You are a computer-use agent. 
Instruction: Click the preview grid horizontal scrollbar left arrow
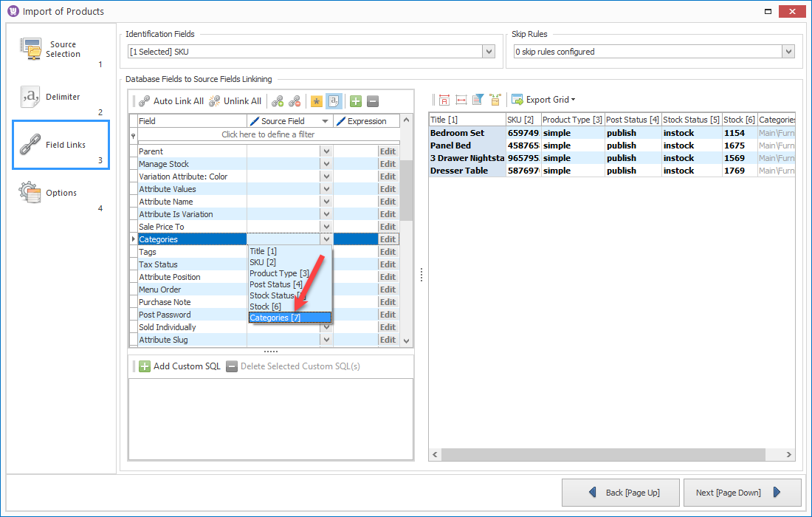click(435, 454)
